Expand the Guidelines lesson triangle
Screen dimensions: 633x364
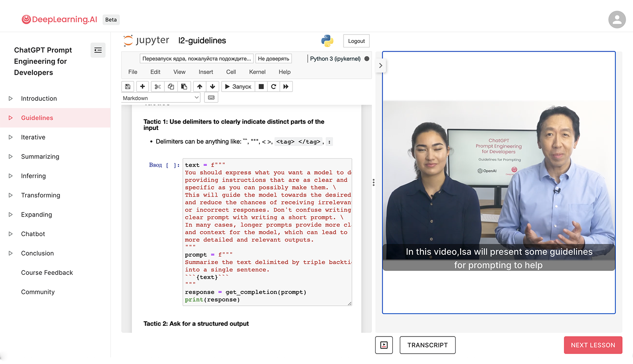coord(11,118)
